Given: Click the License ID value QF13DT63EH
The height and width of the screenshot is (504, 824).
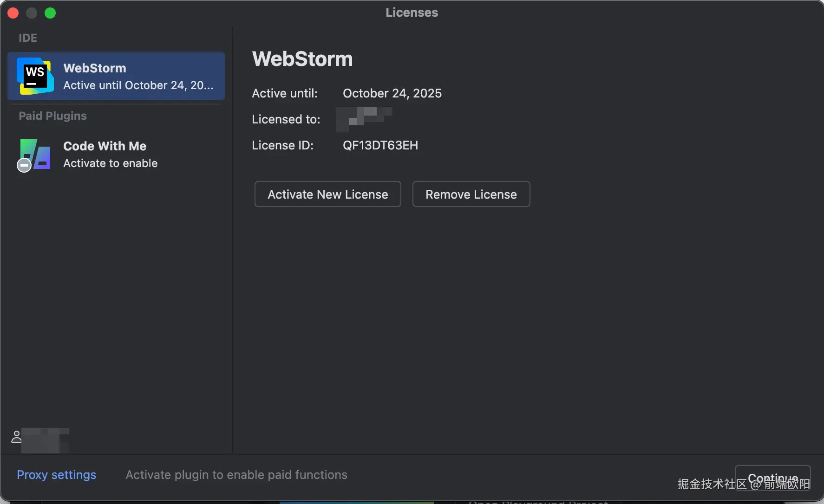Looking at the screenshot, I should pos(380,145).
